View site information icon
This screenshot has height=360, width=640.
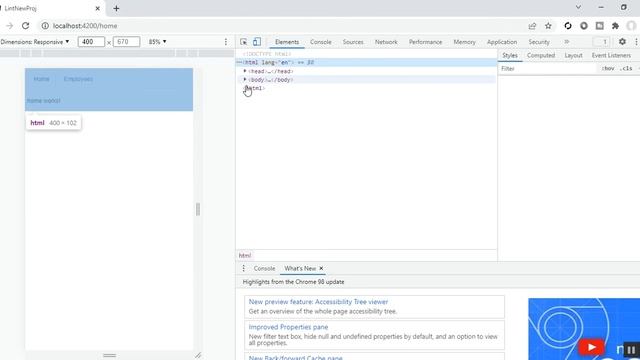click(x=45, y=26)
